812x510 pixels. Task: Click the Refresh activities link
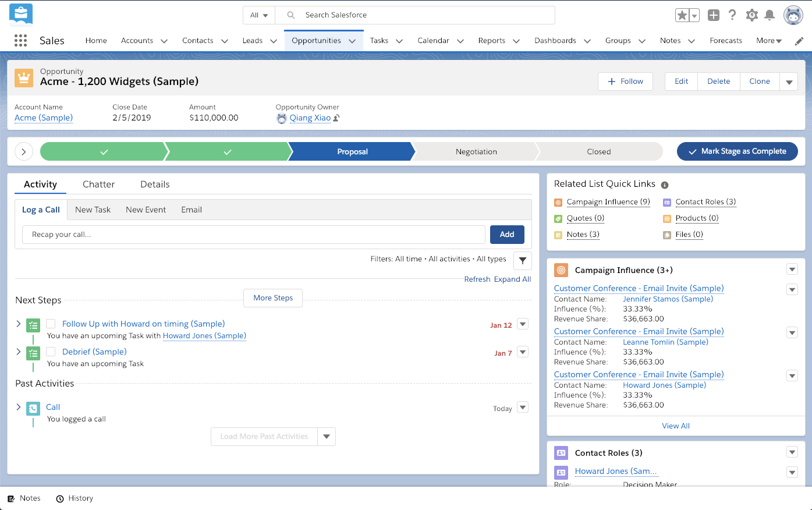pyautogui.click(x=477, y=279)
